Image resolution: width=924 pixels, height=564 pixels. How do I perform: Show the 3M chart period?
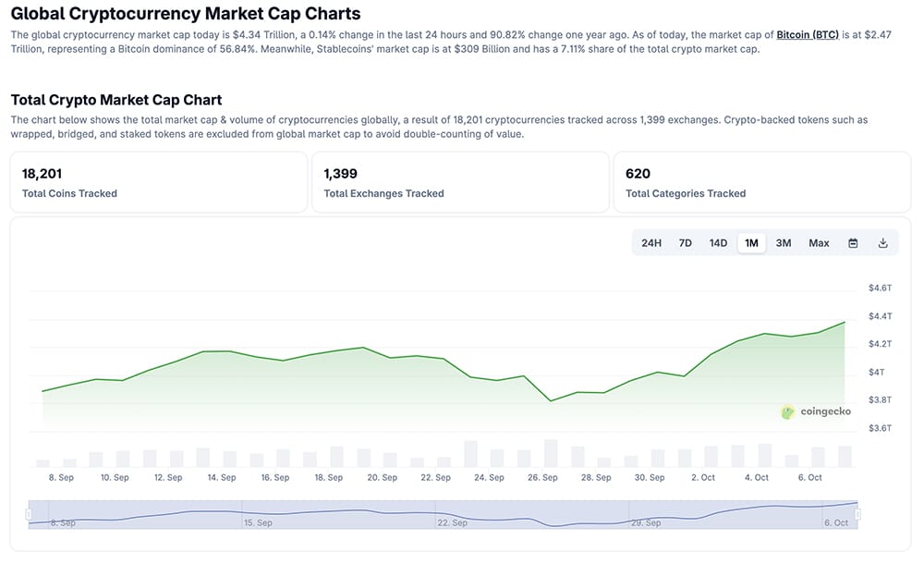tap(784, 243)
